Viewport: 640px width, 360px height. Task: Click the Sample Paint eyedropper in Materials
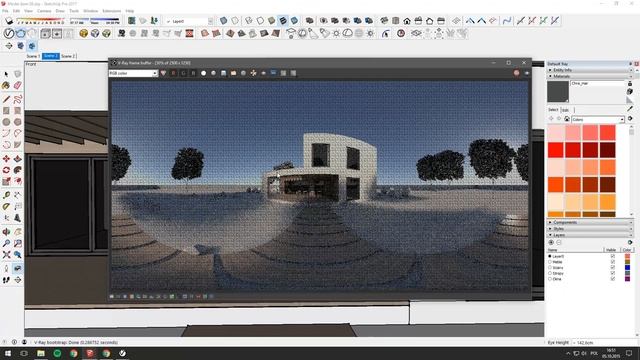[x=630, y=108]
